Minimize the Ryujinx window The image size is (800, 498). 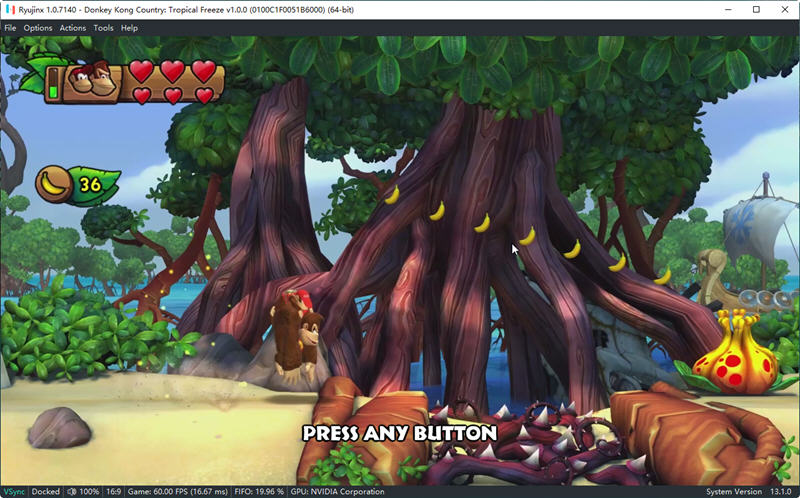[728, 10]
